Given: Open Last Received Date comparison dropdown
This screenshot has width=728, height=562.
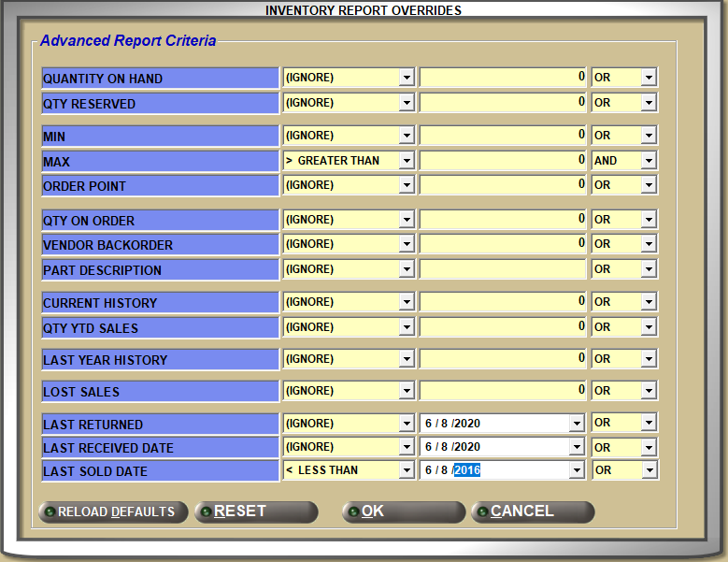Looking at the screenshot, I should pos(406,447).
